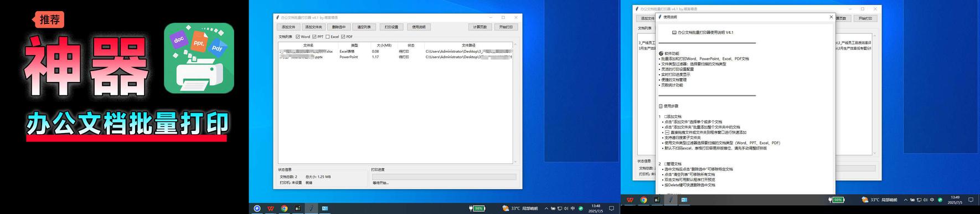Click the 0.08 size value
Image resolution: width=980 pixels, height=214 pixels.
click(x=375, y=52)
